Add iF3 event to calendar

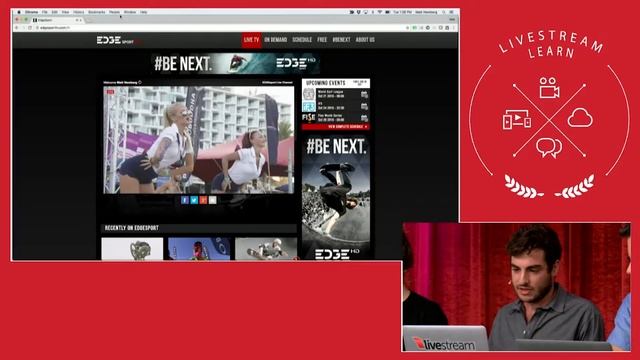point(364,106)
